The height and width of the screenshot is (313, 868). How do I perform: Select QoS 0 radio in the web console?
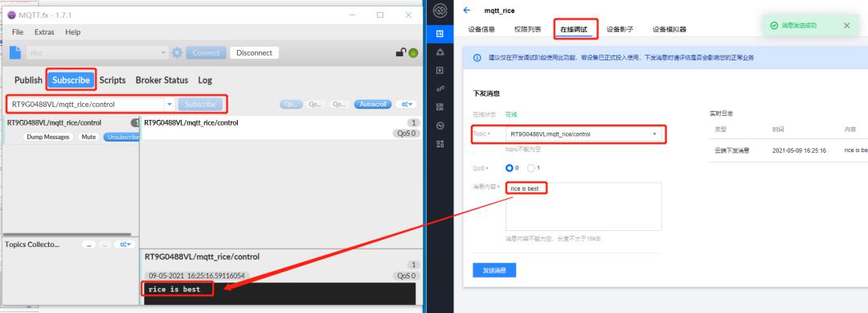pyautogui.click(x=510, y=168)
